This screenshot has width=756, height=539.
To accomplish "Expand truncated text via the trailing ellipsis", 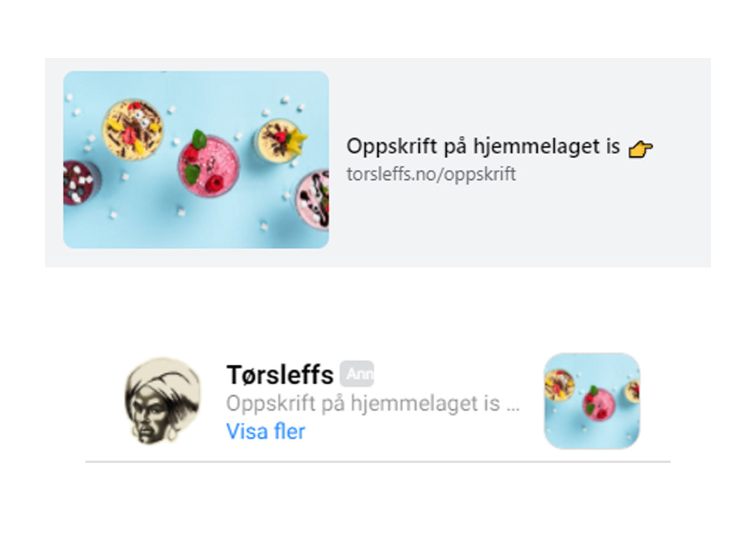I will click(x=513, y=404).
